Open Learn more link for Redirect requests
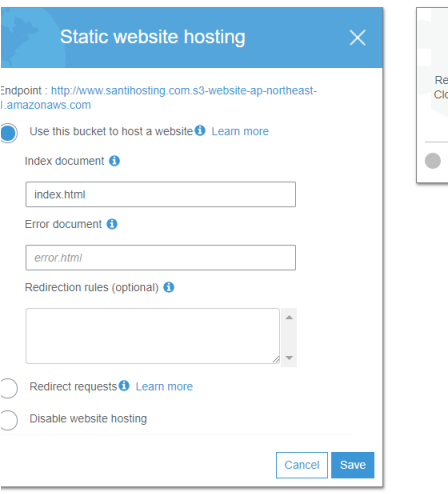The width and height of the screenshot is (448, 494). click(164, 387)
